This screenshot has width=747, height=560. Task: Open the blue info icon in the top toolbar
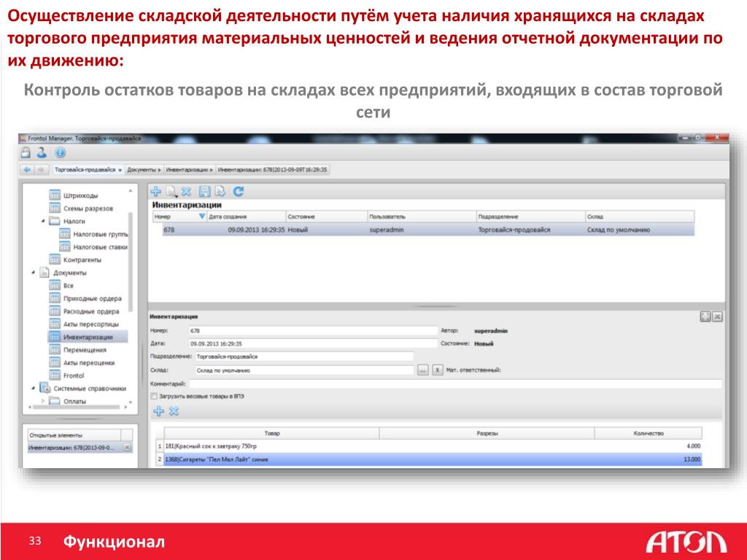tap(60, 153)
